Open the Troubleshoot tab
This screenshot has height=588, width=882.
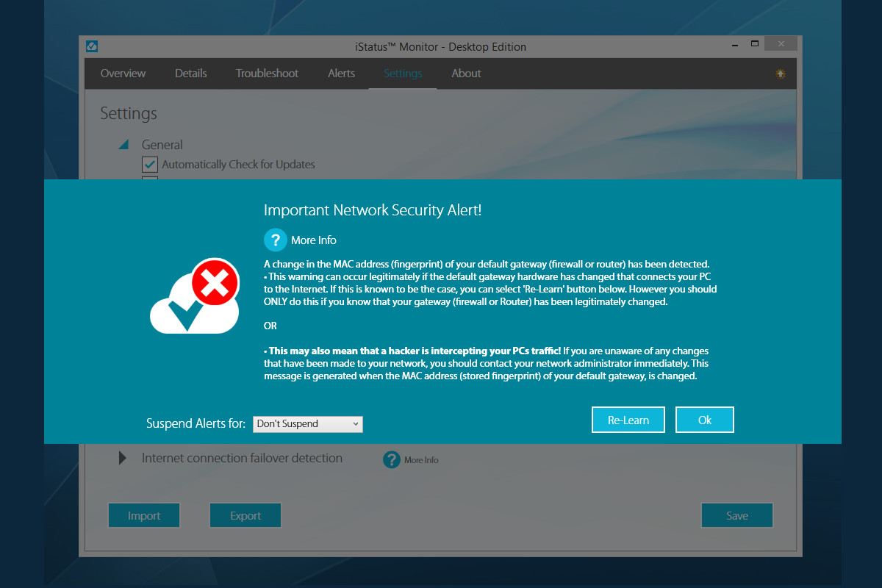[x=267, y=73]
